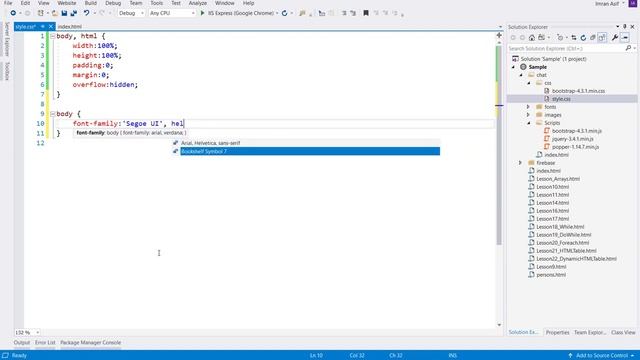Open the Debug configuration dropdown
640x360 pixels.
coord(131,13)
